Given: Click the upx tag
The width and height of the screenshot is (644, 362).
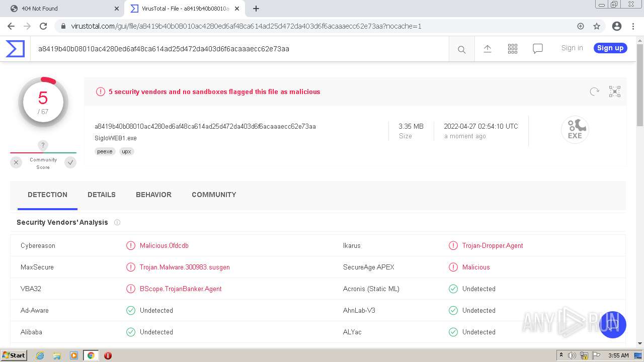Looking at the screenshot, I should click(x=127, y=151).
